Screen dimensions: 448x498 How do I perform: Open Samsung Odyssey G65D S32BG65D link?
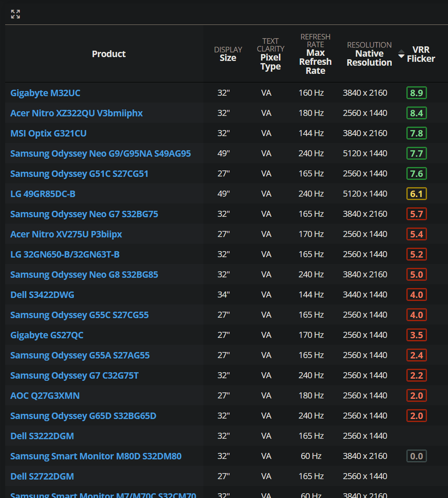pos(83,416)
